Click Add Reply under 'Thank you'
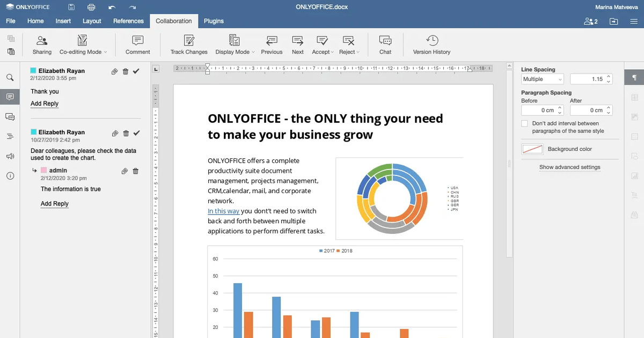644x338 pixels. pyautogui.click(x=45, y=104)
